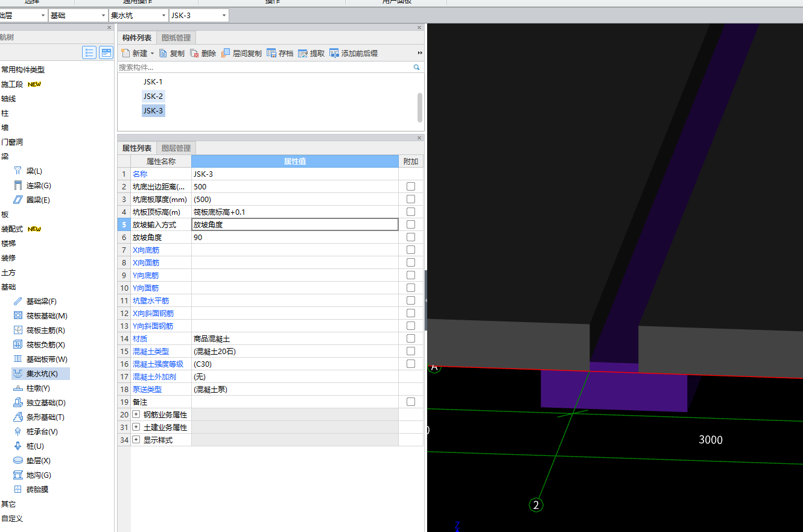Select the 垫层(X) cushion layer icon
Viewport: 803px width, 532px height.
click(17, 461)
